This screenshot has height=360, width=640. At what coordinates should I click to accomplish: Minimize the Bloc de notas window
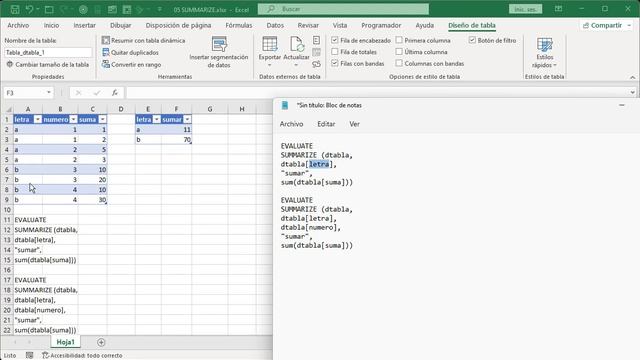622,105
